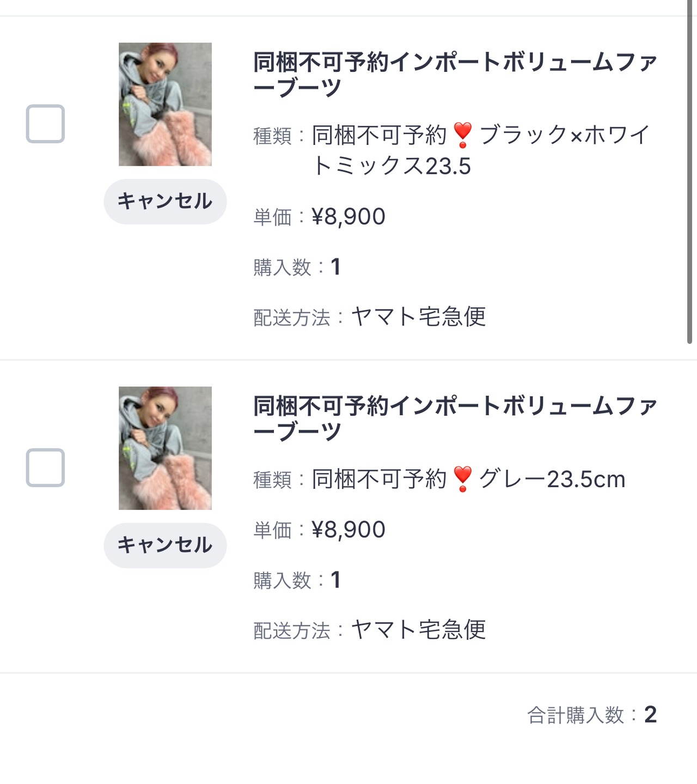Click the heart emoji before ブラック×ホワイト

pos(462,135)
